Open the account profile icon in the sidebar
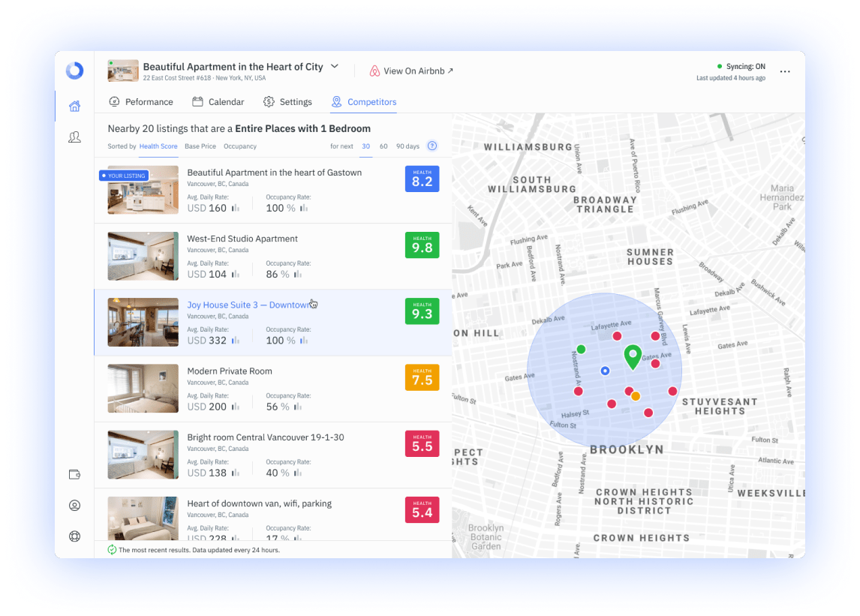Viewport: 860px width, 616px height. pyautogui.click(x=74, y=505)
